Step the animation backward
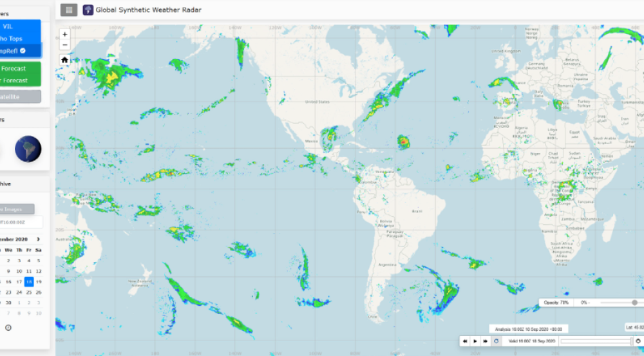The height and width of the screenshot is (356, 644). [465, 341]
